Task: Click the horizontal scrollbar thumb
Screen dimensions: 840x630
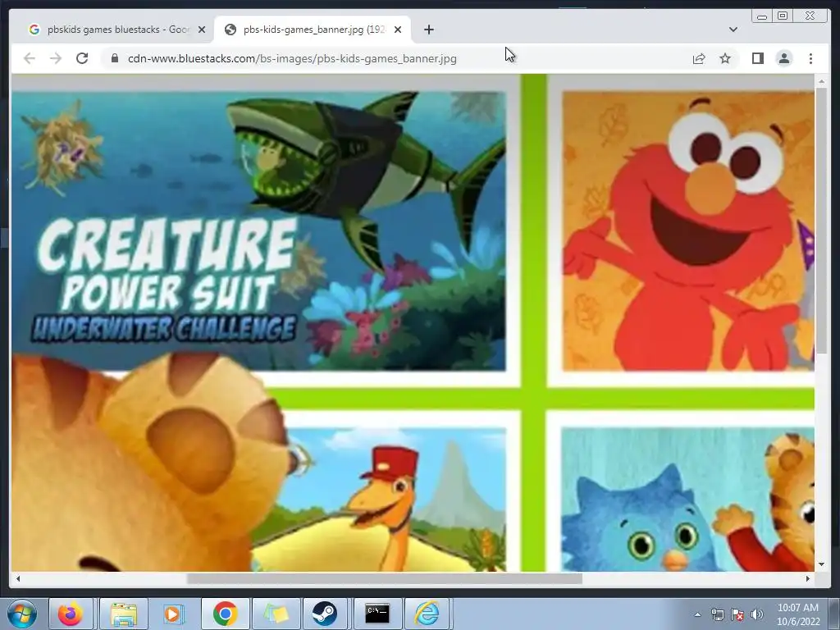Action: click(384, 578)
